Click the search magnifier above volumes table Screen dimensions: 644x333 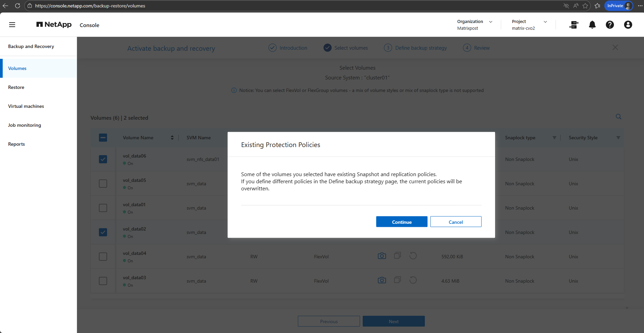pyautogui.click(x=618, y=117)
